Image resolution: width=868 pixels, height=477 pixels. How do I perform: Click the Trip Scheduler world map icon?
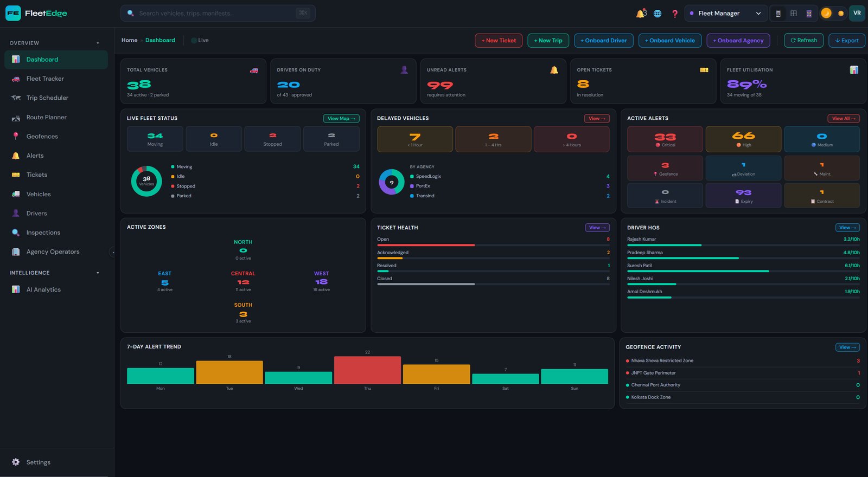(16, 98)
